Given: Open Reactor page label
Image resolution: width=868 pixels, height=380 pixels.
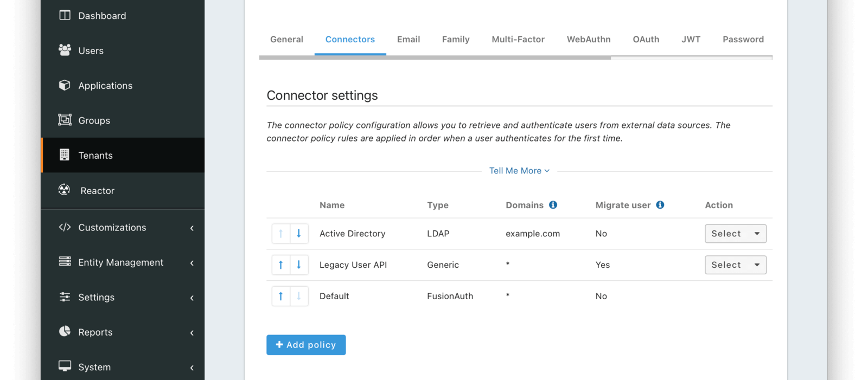Looking at the screenshot, I should tap(97, 191).
